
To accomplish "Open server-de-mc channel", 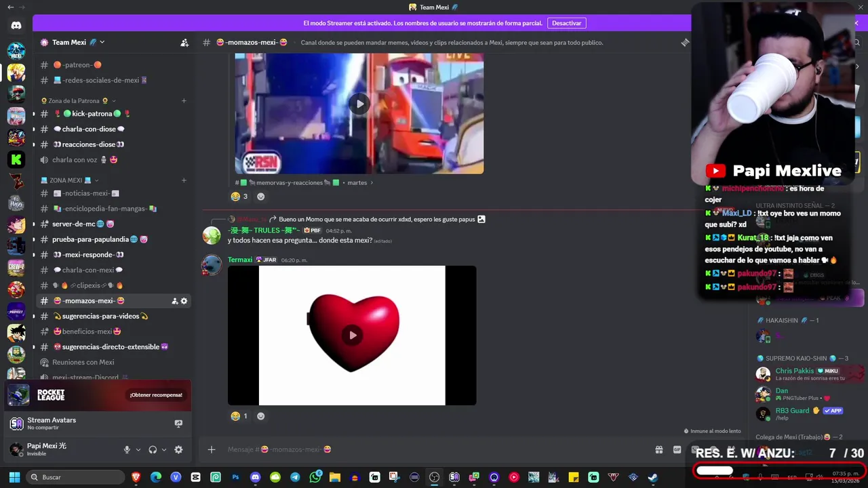I will click(113, 224).
